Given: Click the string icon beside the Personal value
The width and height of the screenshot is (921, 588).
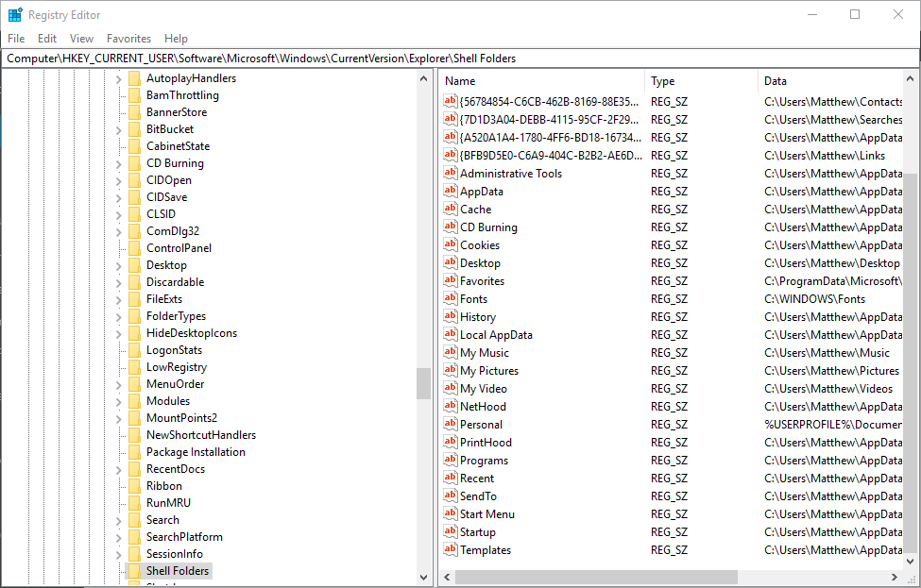Looking at the screenshot, I should point(451,424).
